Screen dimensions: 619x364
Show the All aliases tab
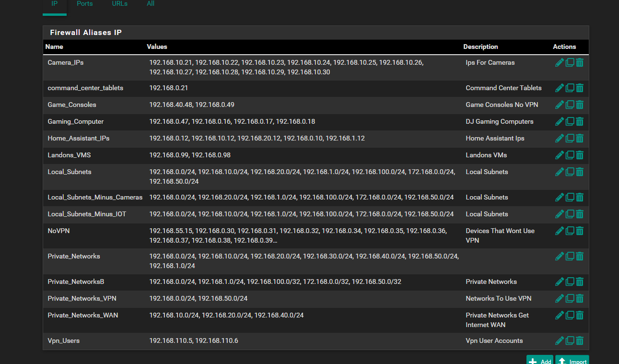click(x=151, y=5)
